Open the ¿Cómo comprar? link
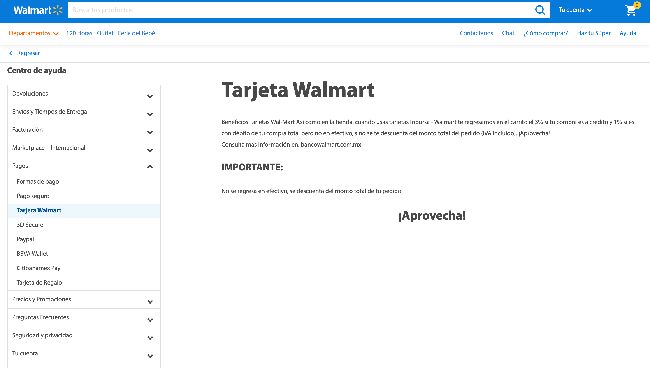 (x=546, y=33)
